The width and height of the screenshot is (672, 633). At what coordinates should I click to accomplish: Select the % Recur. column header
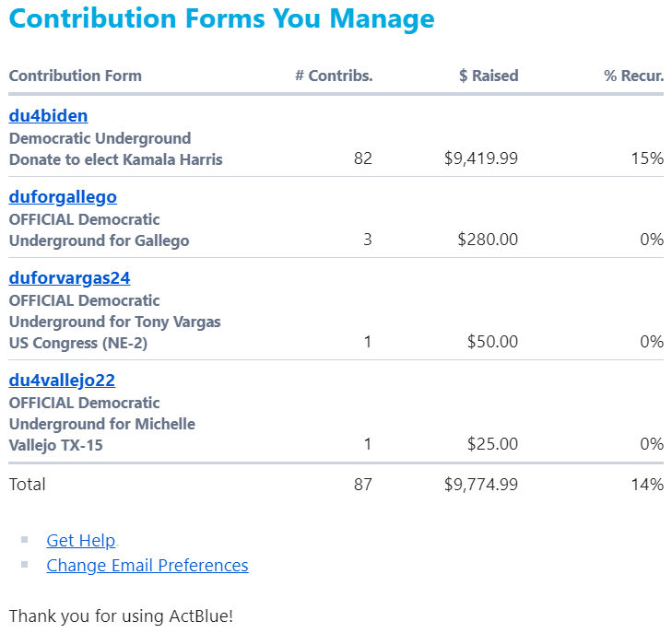633,76
